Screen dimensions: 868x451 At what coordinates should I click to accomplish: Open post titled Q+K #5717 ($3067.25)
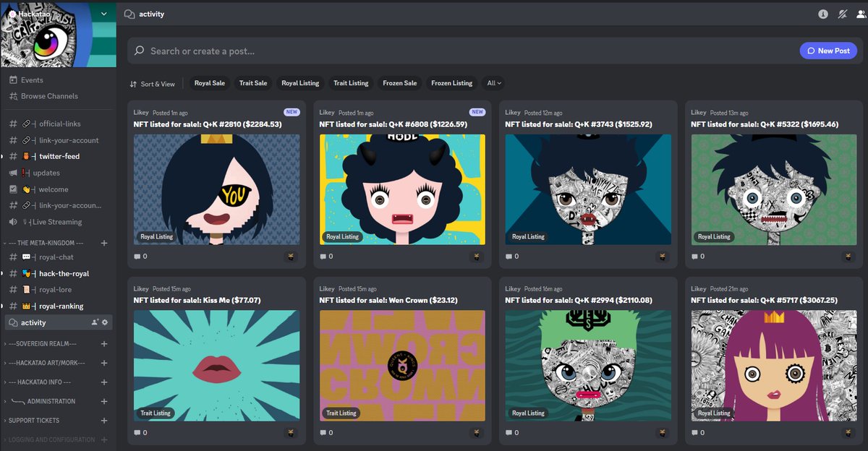click(x=765, y=300)
